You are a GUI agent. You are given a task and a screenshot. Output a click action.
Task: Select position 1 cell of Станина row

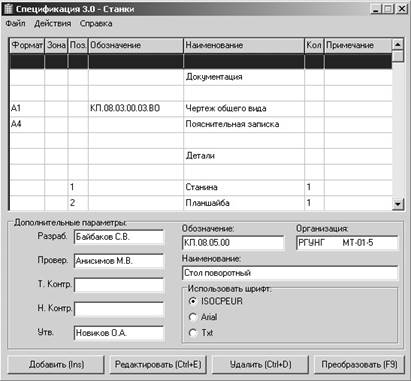tap(78, 187)
